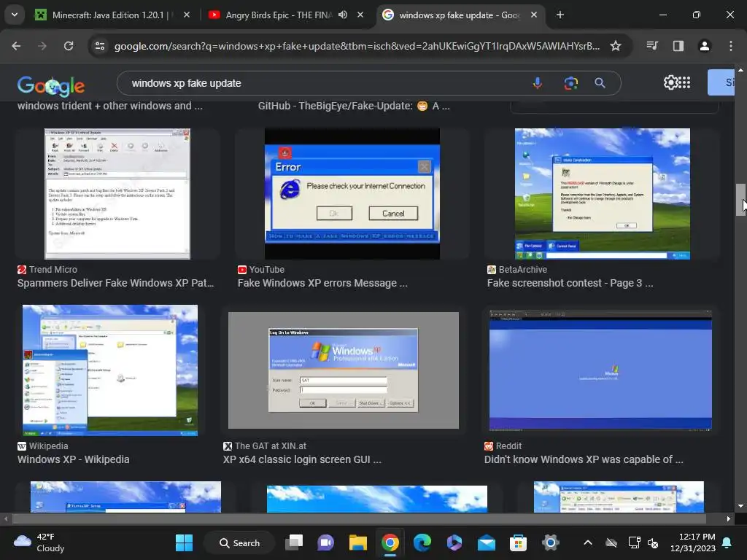The width and height of the screenshot is (747, 560).
Task: Open the XP login screen thumbnail
Action: (x=344, y=370)
